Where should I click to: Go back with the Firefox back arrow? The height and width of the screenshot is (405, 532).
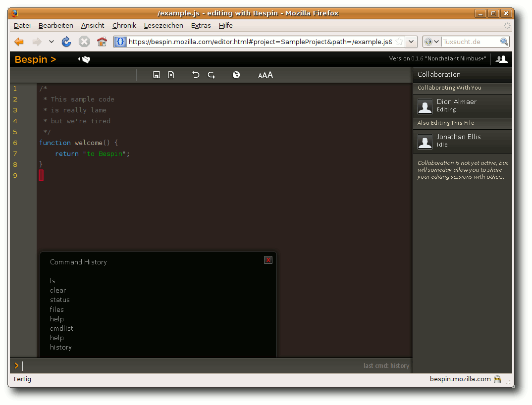19,42
